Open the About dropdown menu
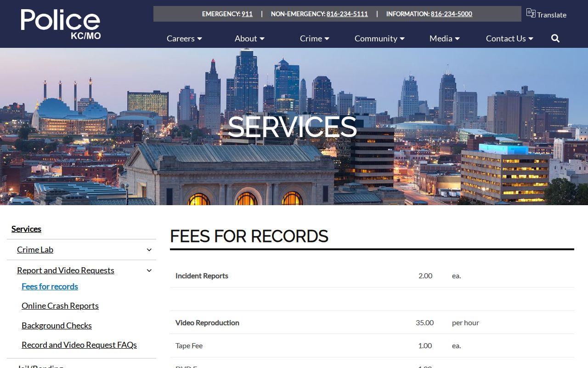Screen dimensions: 588x368 pos(249,39)
